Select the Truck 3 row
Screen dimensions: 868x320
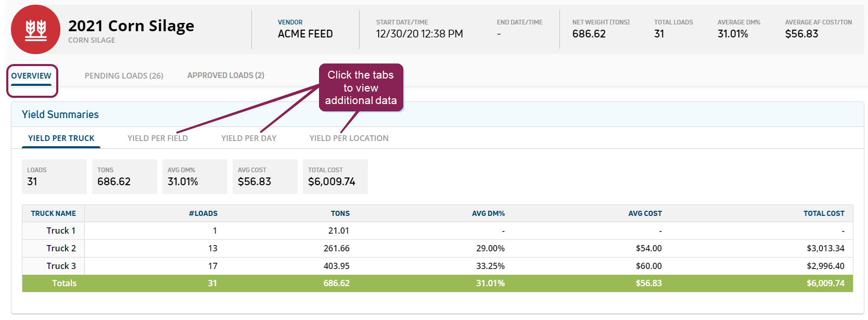(x=61, y=266)
